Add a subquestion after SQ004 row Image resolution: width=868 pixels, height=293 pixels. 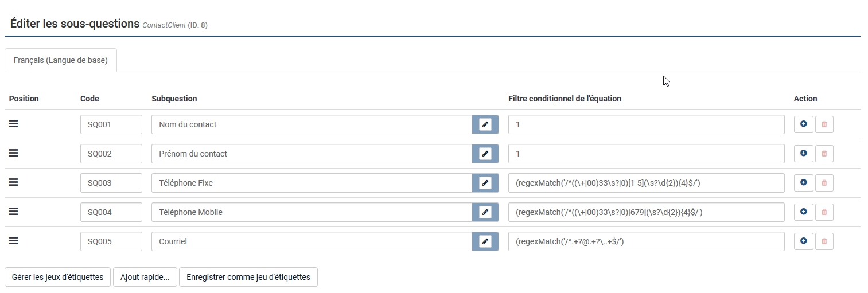coord(803,212)
